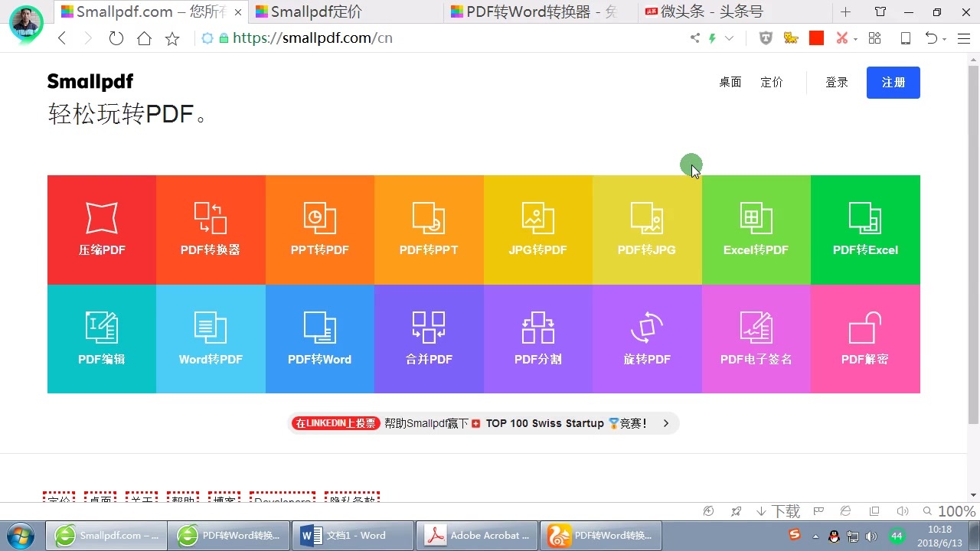Switch to the Smallpdf定价 tab

tap(346, 12)
